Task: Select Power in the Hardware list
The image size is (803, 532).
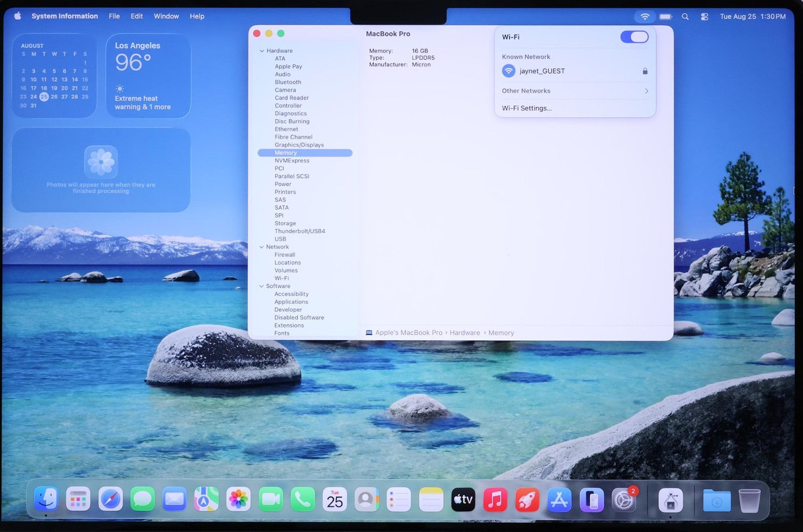Action: [x=283, y=184]
